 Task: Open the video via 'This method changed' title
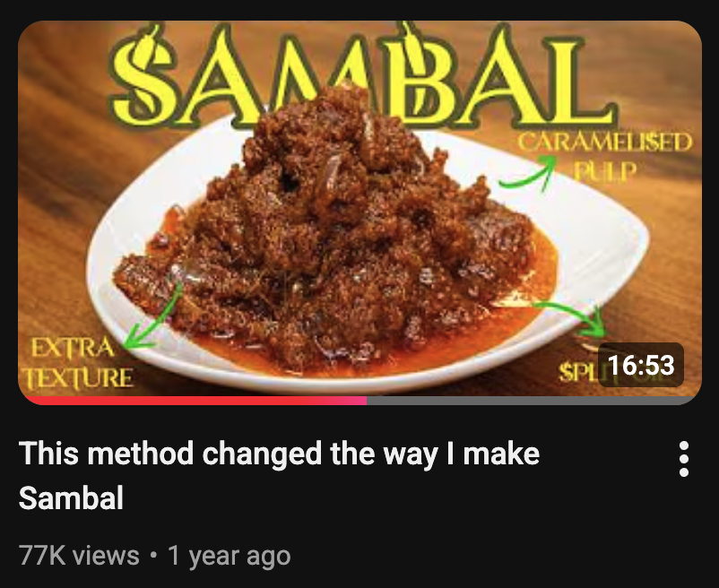point(279,454)
